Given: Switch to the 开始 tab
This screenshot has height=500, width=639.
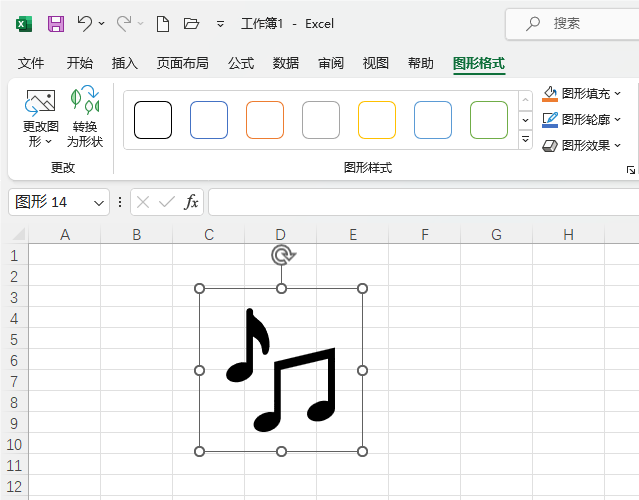Looking at the screenshot, I should tap(79, 63).
